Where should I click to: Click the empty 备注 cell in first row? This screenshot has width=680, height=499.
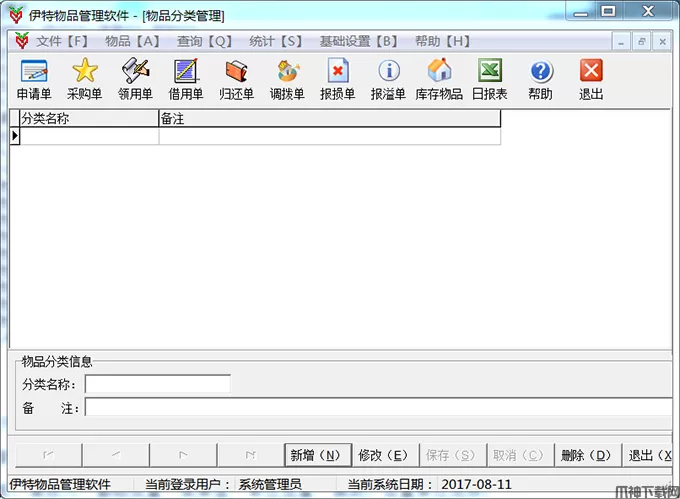pyautogui.click(x=330, y=136)
